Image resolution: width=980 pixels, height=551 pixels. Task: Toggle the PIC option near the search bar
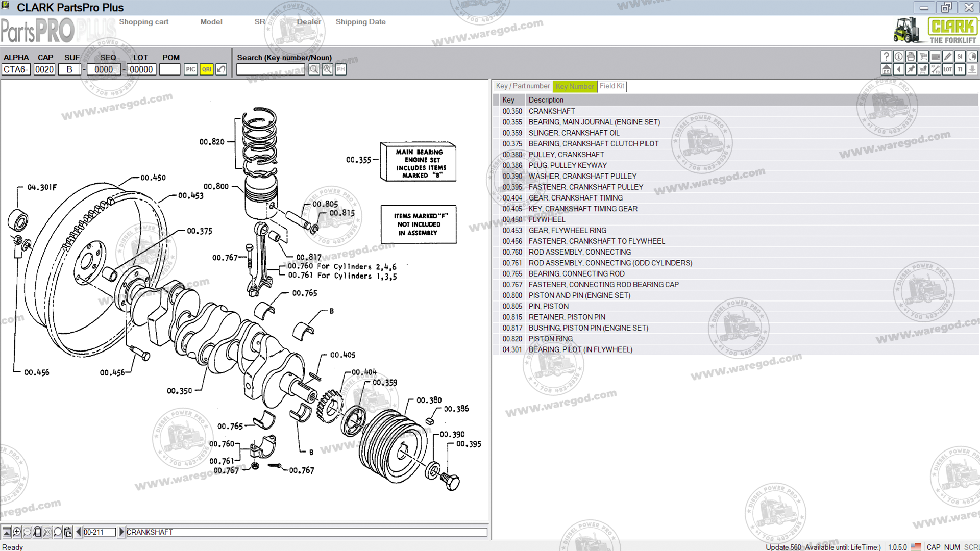coord(190,69)
